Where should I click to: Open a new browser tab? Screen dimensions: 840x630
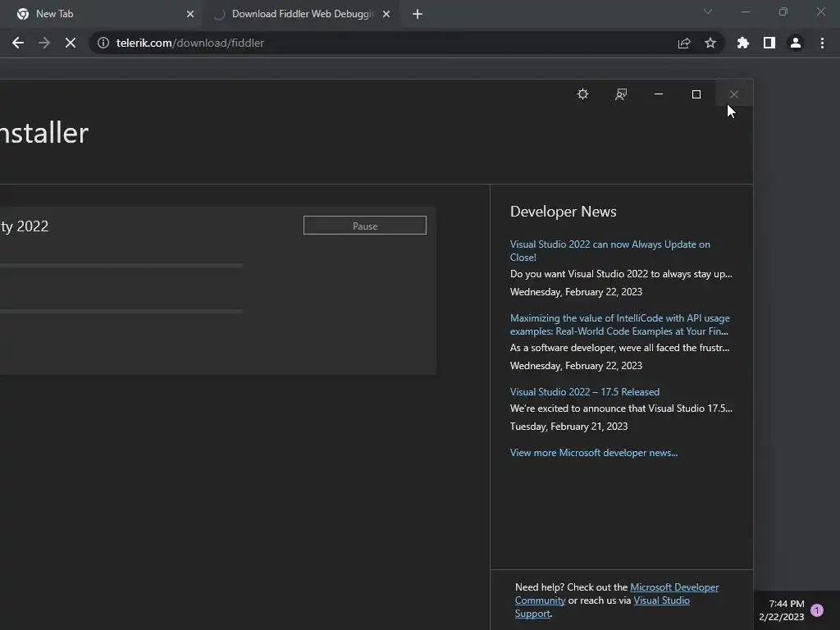(x=418, y=15)
